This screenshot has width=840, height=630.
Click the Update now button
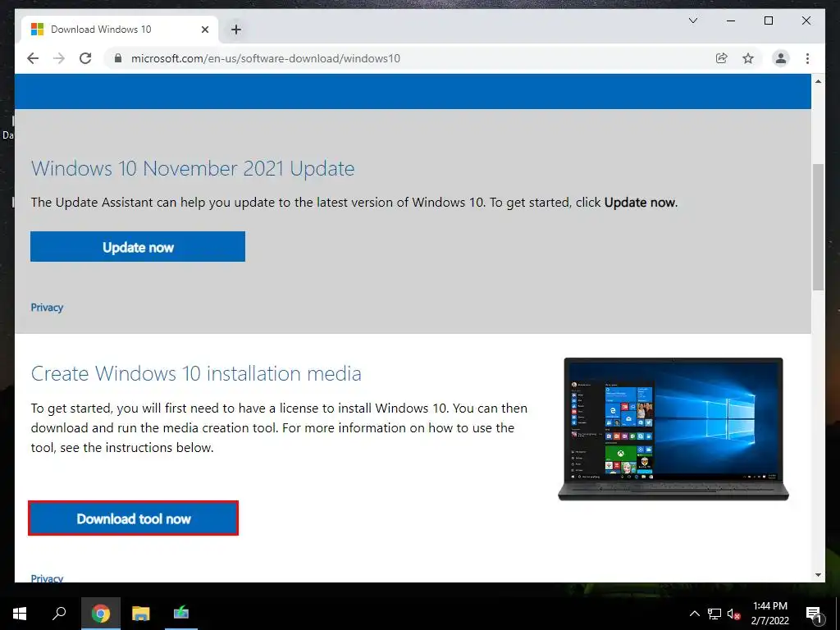pos(138,247)
